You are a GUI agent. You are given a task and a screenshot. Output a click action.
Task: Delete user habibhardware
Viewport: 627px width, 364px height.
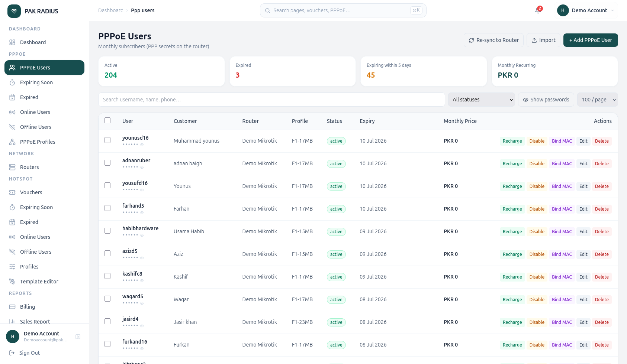click(x=602, y=232)
